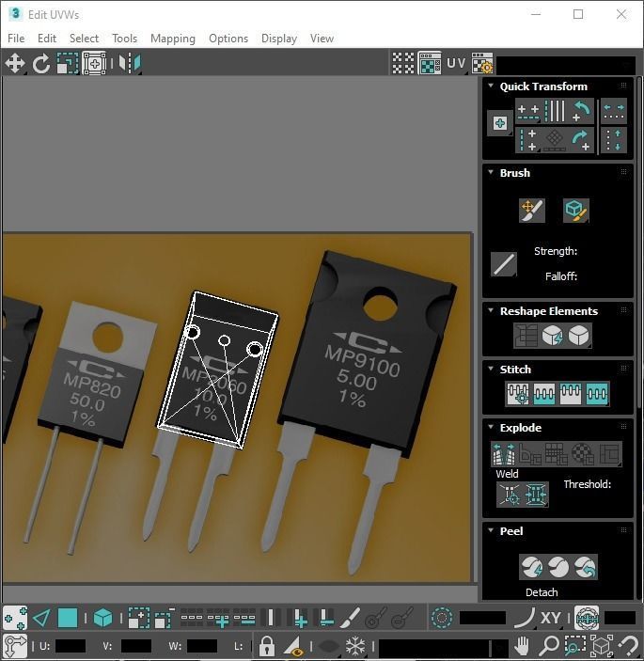Viewport: 644px width, 661px height.
Task: Click Space Vertically icon
Action: pyautogui.click(x=614, y=140)
